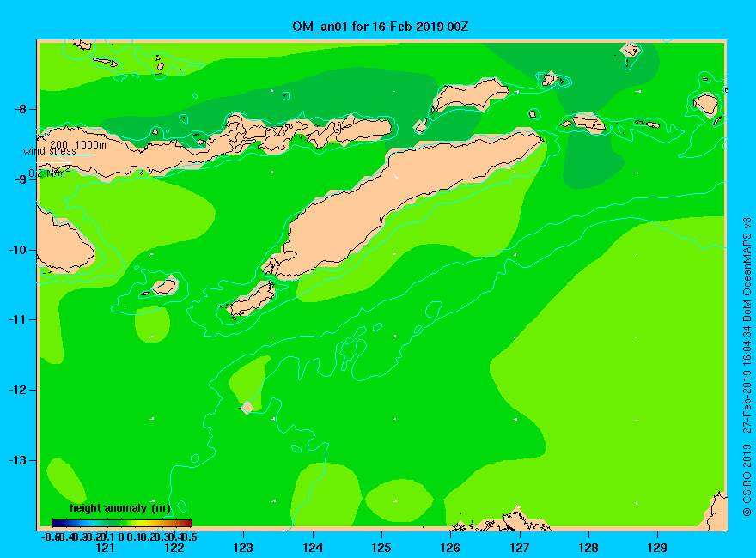Image resolution: width=756 pixels, height=558 pixels.
Task: Click latitude label -8
Action: [21, 109]
